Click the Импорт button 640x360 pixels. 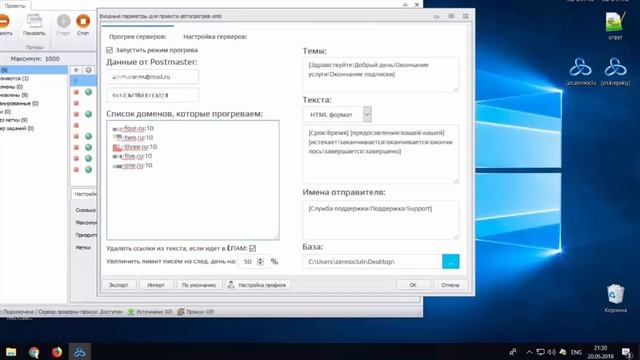pyautogui.click(x=156, y=285)
